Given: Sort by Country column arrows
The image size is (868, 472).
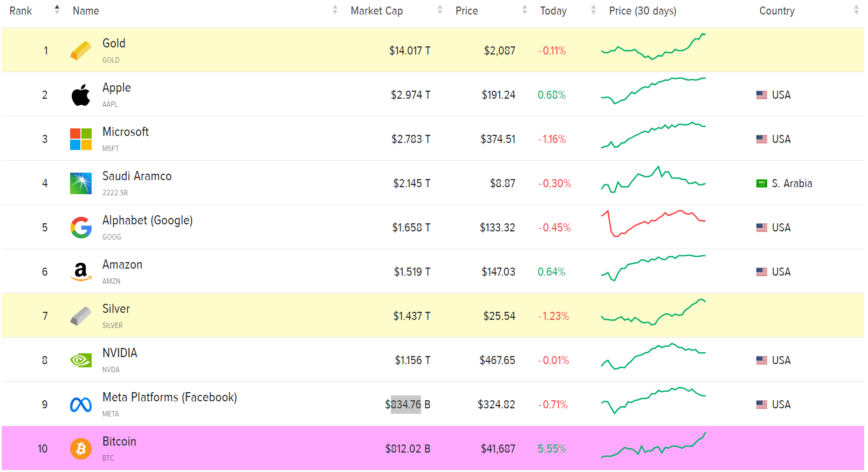Looking at the screenshot, I should coord(856,10).
